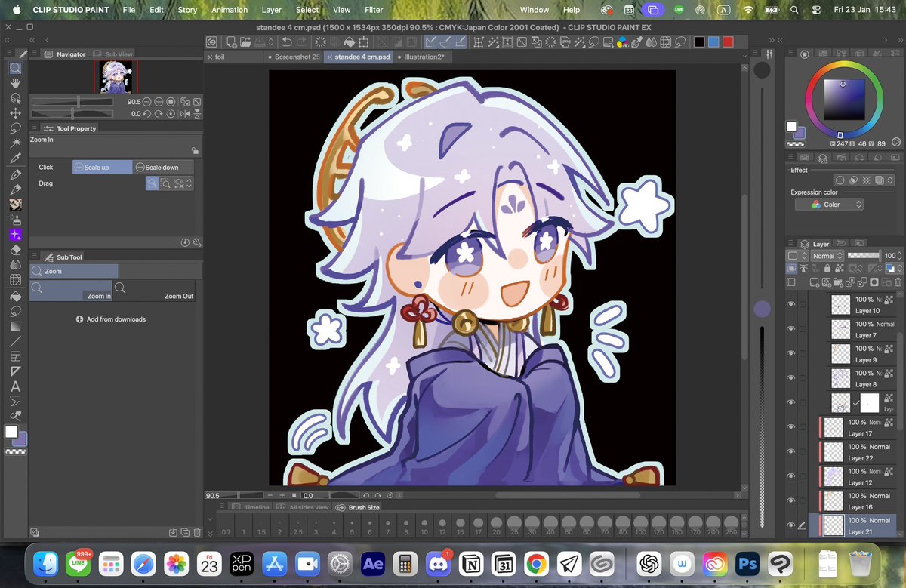
Task: Click the wrench icon in Tool Property
Action: (x=197, y=243)
